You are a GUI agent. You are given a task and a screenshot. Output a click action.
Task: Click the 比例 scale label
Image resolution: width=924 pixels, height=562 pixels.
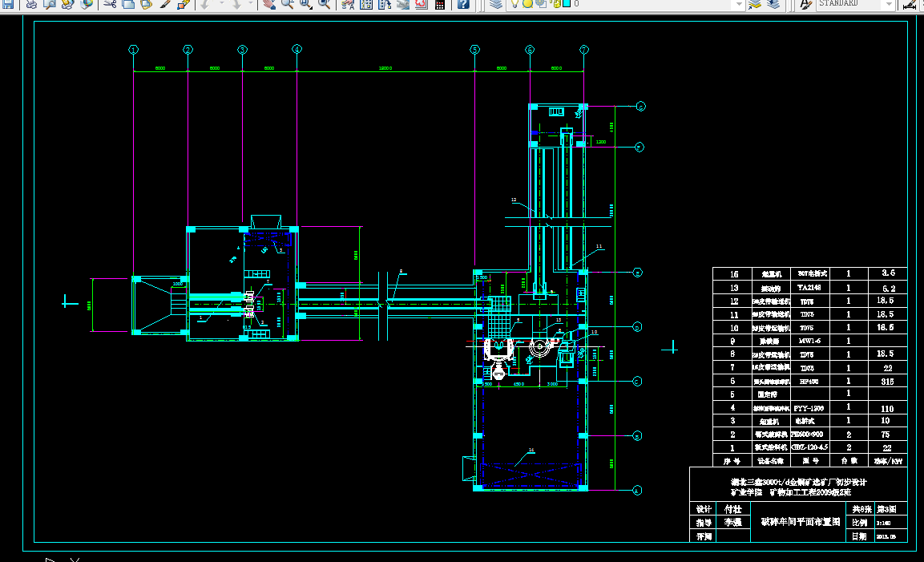[x=860, y=523]
